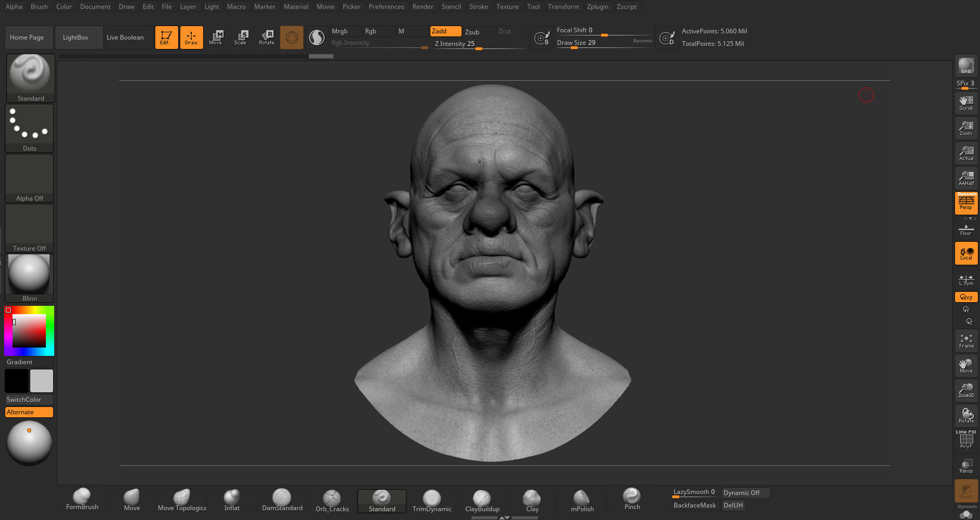Open the current brush picker (Standard)
This screenshot has width=980, height=520.
30,78
